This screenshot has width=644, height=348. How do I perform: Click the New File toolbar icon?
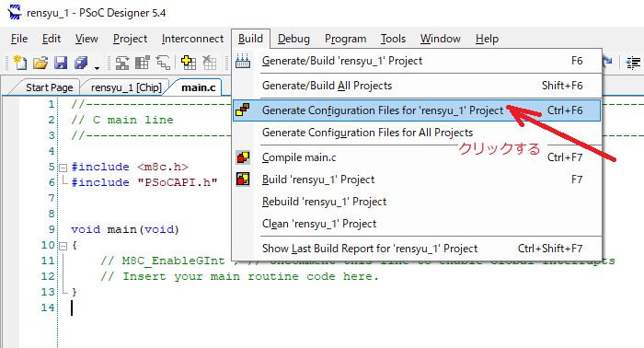20,63
